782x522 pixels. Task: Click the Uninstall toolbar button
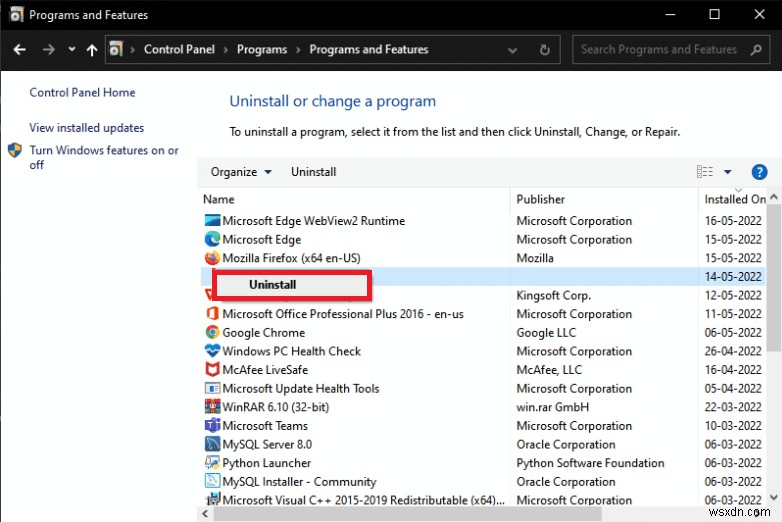point(313,172)
